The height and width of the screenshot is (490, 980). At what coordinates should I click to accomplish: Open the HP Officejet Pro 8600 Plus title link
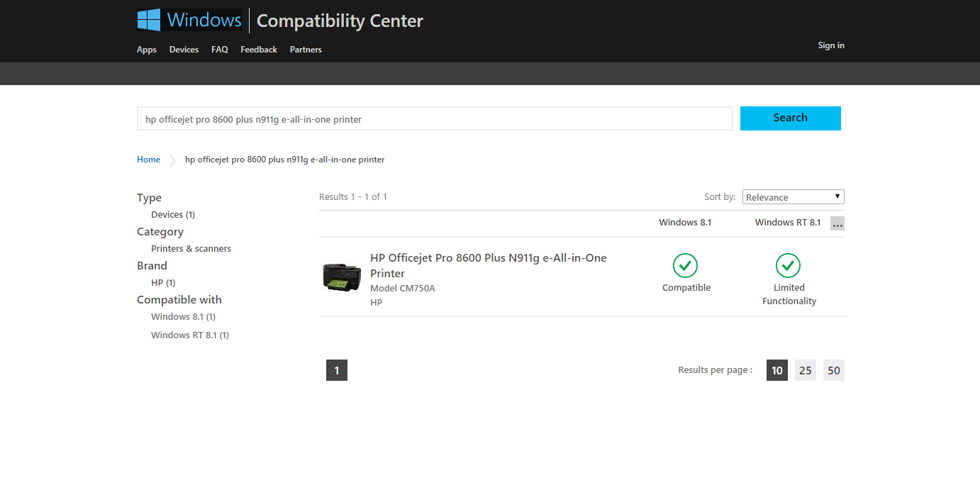[489, 266]
